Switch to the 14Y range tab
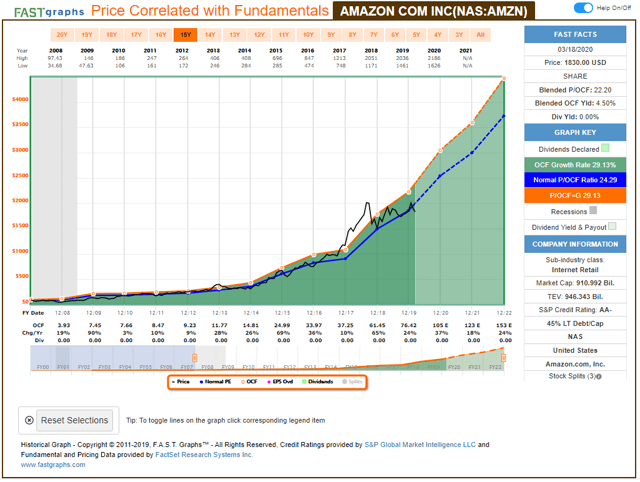 (x=210, y=35)
